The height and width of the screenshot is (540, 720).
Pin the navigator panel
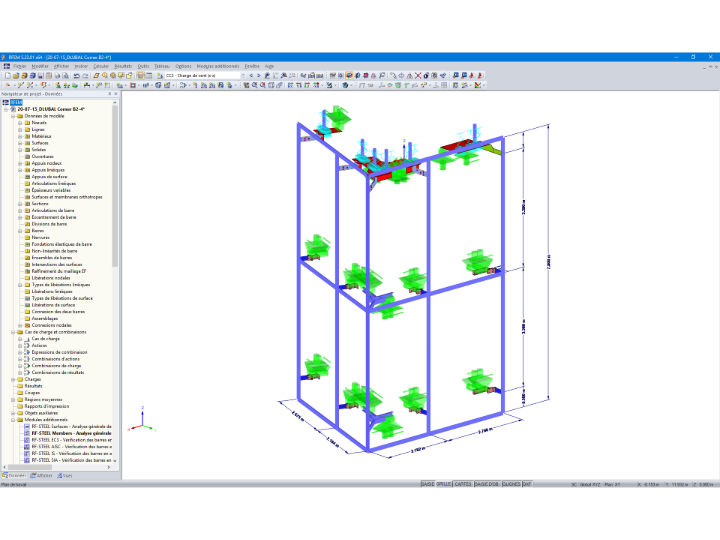[x=109, y=94]
